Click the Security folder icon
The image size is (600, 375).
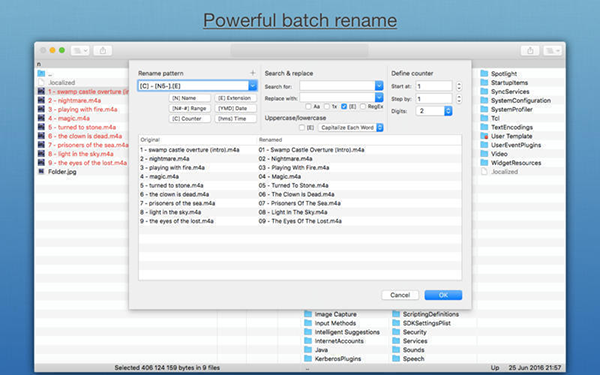pyautogui.click(x=396, y=331)
